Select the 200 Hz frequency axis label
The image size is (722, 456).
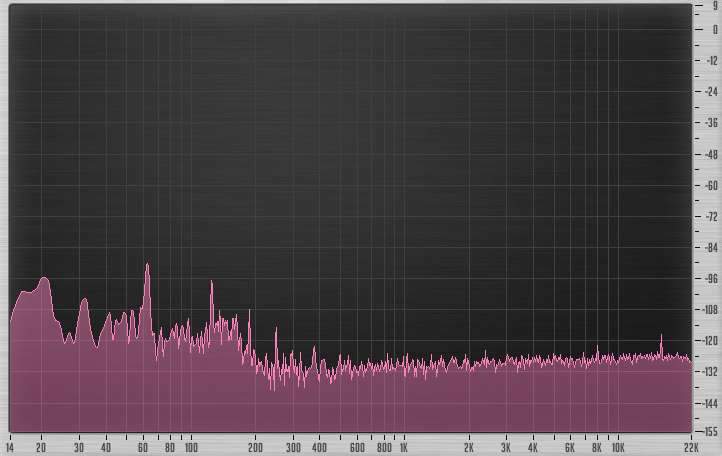[x=255, y=447]
